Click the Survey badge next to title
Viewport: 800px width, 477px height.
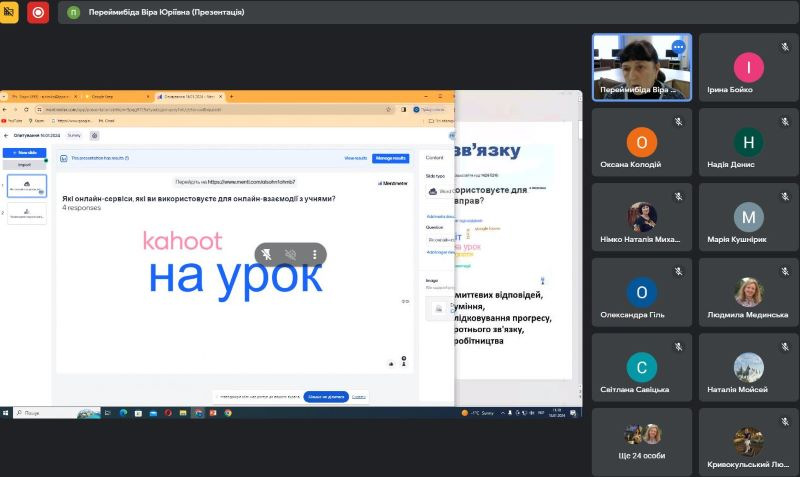(74, 136)
